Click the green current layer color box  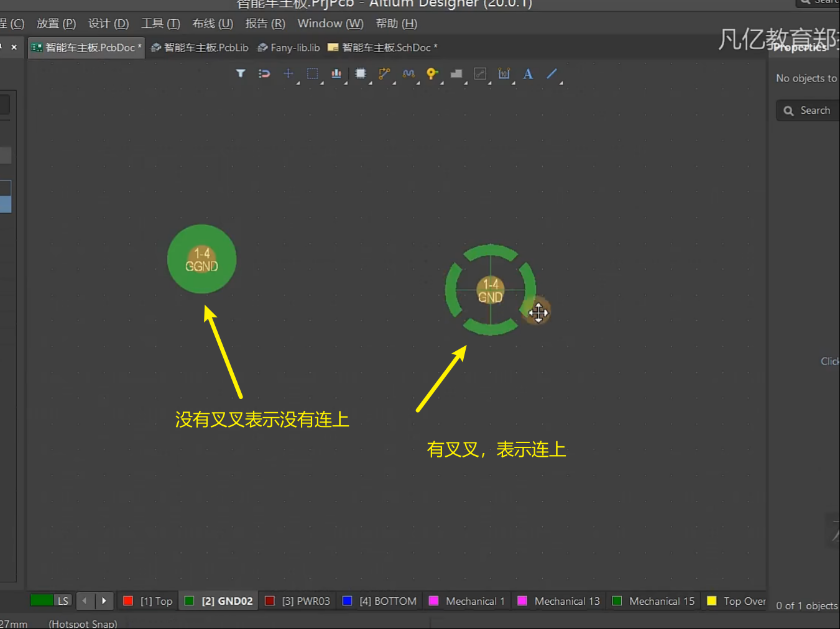[42, 600]
